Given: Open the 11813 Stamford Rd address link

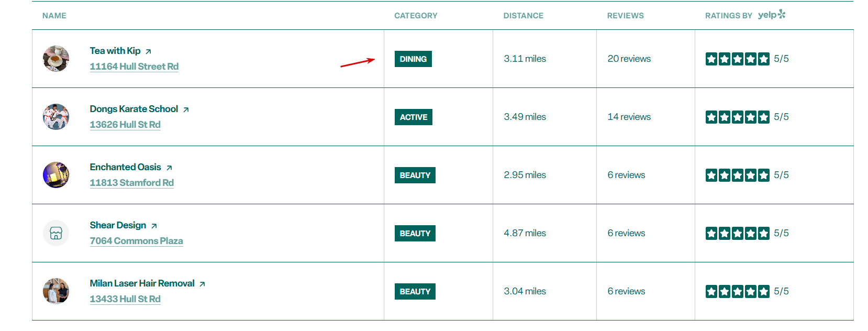Looking at the screenshot, I should click(131, 183).
